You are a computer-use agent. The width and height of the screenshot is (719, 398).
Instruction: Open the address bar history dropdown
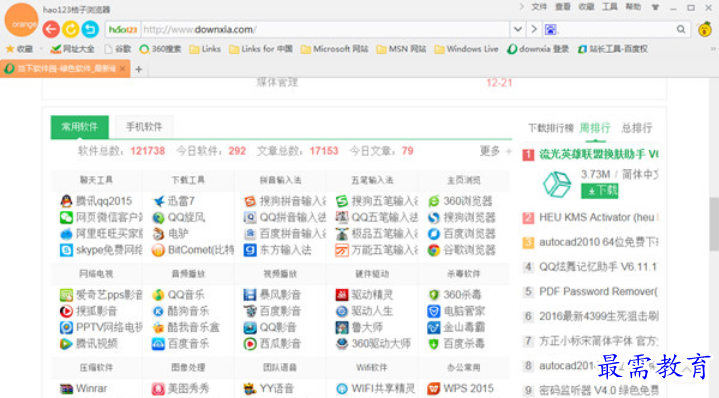coord(518,29)
